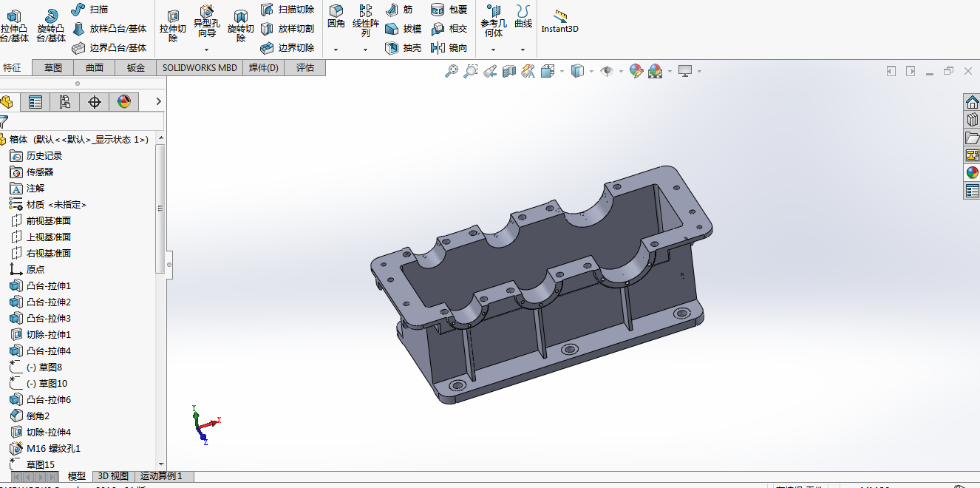980x488 pixels.
Task: Open the Appearances task pane color ball
Action: pyautogui.click(x=972, y=173)
